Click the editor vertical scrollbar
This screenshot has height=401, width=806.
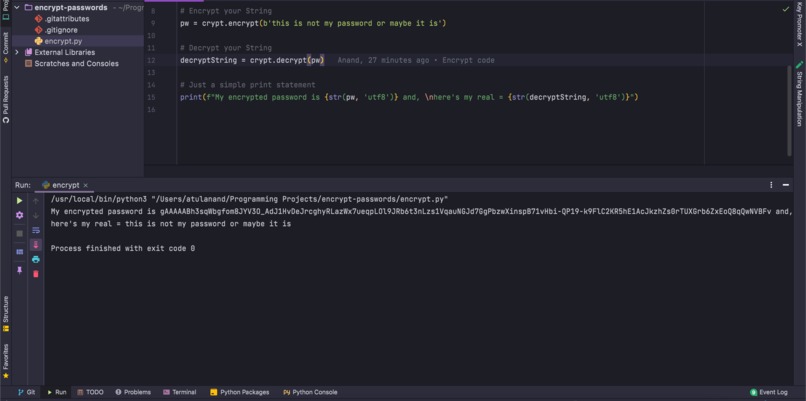[790, 111]
